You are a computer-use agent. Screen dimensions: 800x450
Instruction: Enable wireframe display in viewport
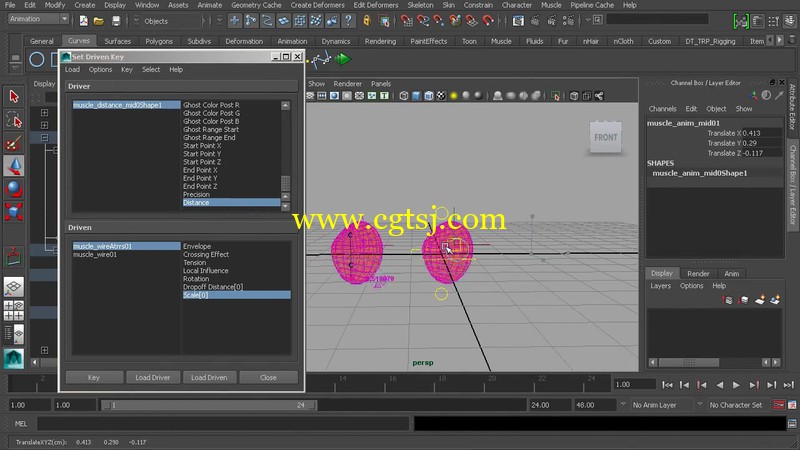click(404, 95)
